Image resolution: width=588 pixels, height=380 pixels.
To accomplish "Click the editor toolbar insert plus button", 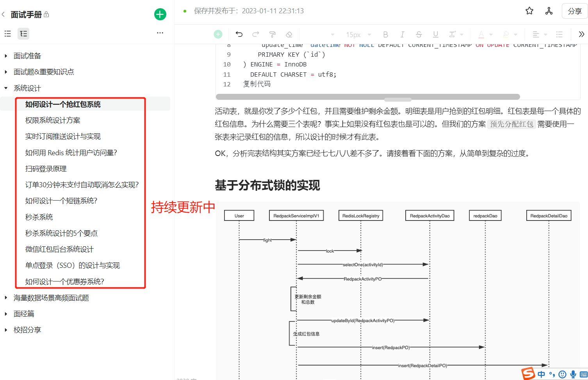I will point(218,34).
